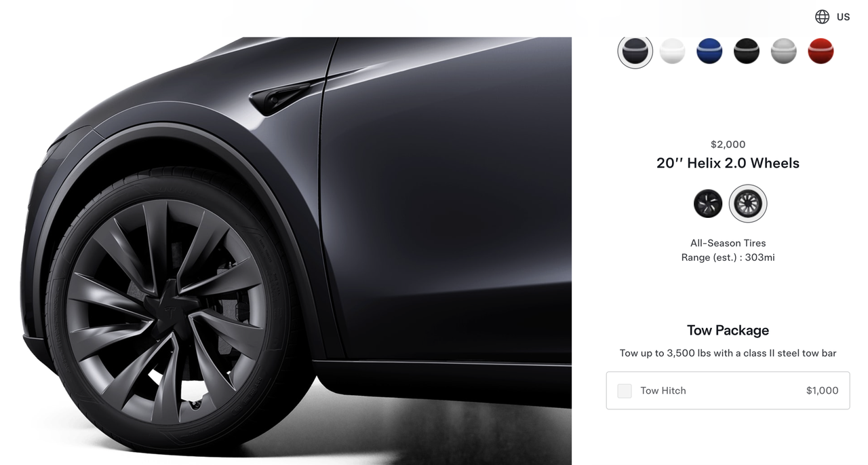Click the Tow Package heading
Screen dimensions: 868x465
click(x=728, y=331)
